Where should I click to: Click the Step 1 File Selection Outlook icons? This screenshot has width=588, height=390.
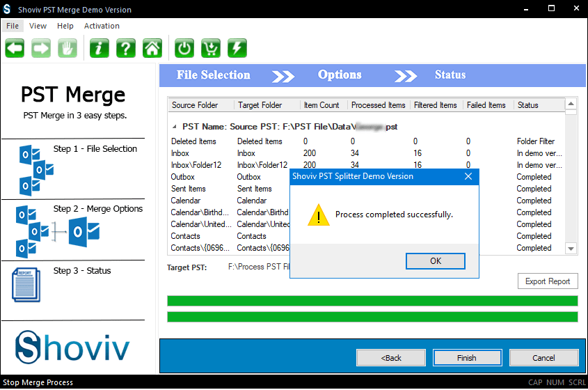click(x=36, y=171)
